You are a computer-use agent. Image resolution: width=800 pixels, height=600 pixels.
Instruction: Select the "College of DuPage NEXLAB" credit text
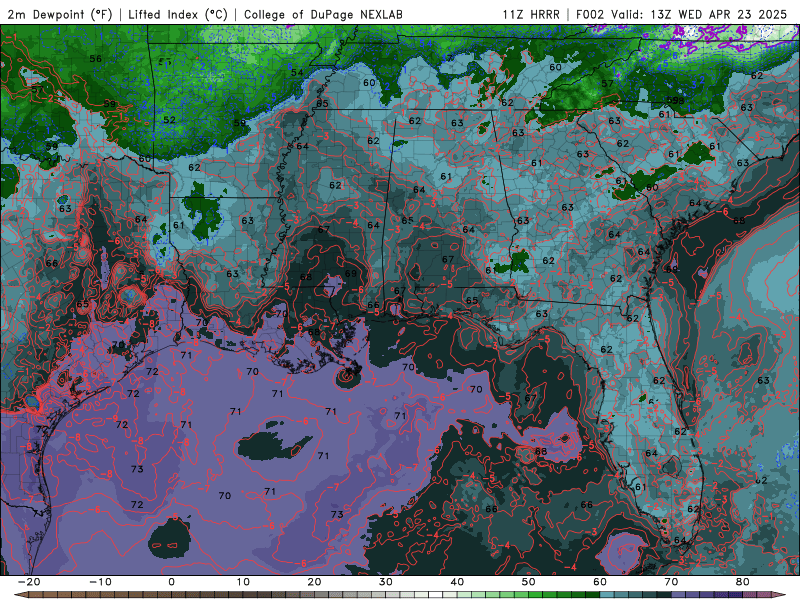pos(323,14)
